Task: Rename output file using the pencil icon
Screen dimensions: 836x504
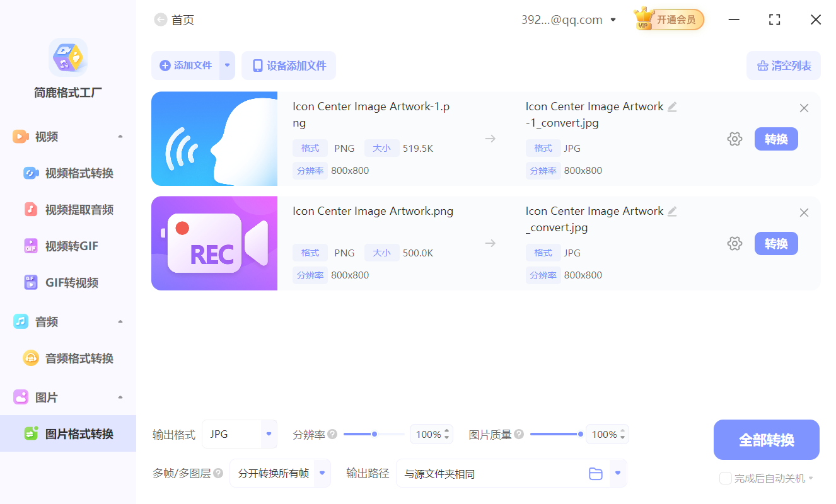Action: [x=673, y=106]
